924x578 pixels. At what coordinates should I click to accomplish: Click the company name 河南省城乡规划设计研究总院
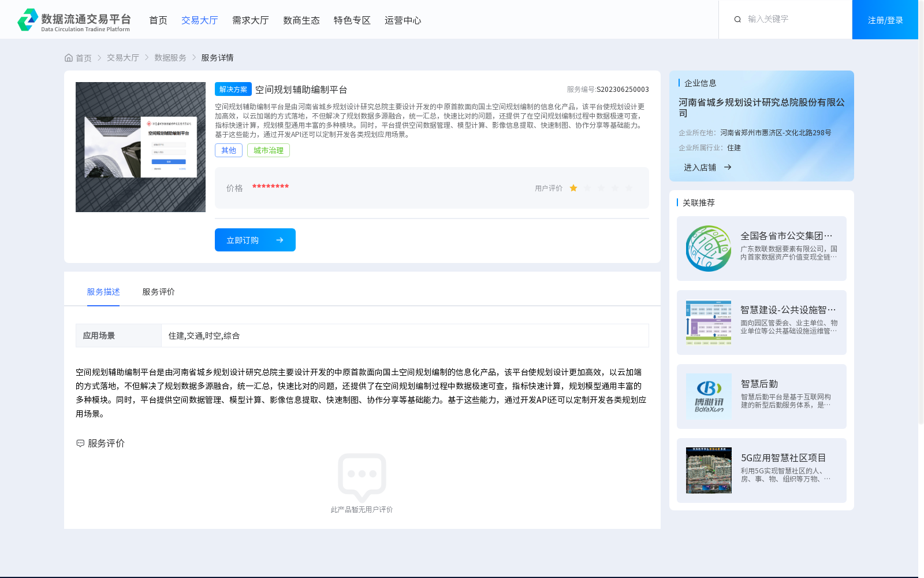point(762,108)
